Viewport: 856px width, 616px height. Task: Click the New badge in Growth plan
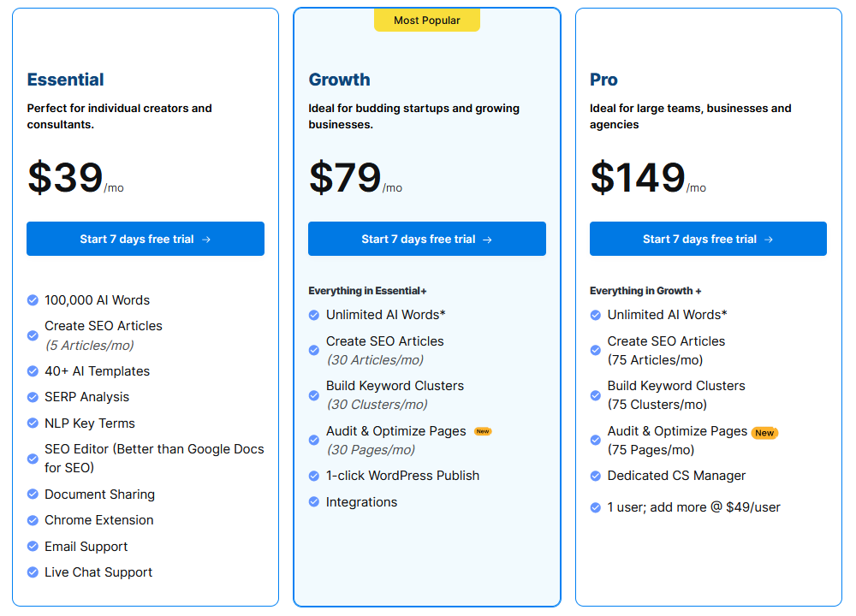tap(483, 431)
